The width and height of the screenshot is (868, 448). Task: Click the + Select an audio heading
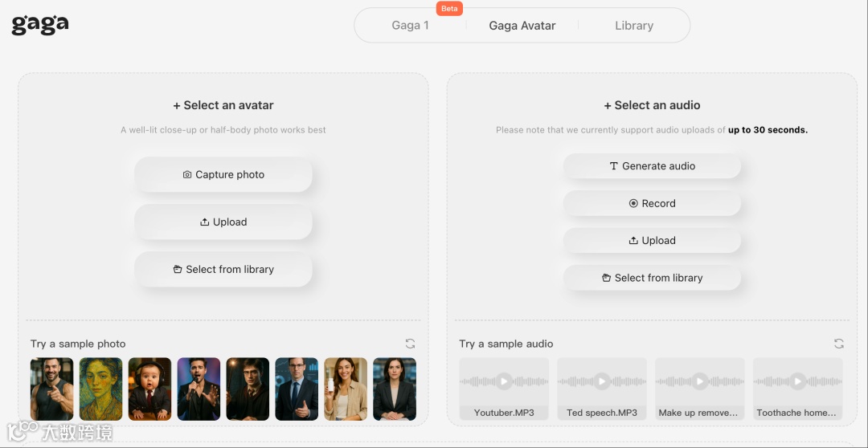652,105
